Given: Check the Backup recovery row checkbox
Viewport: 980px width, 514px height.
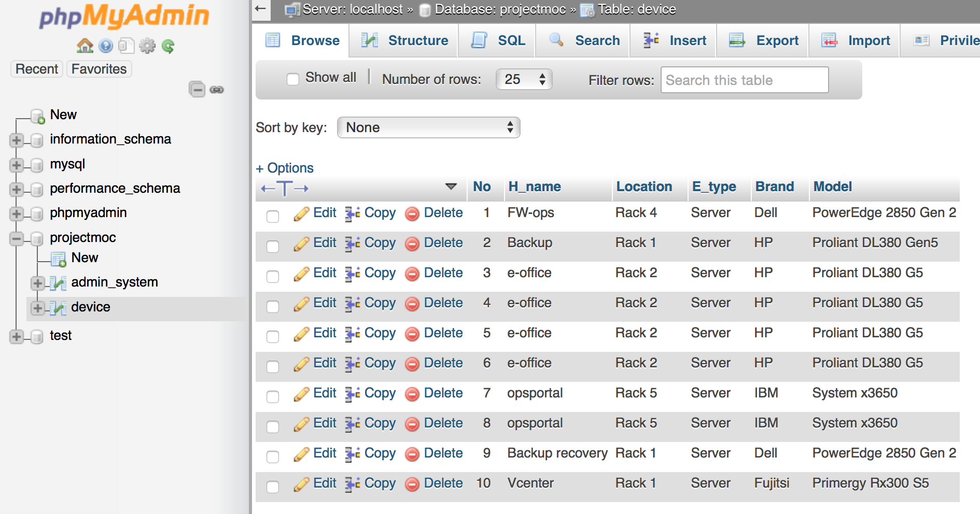Looking at the screenshot, I should (x=273, y=457).
